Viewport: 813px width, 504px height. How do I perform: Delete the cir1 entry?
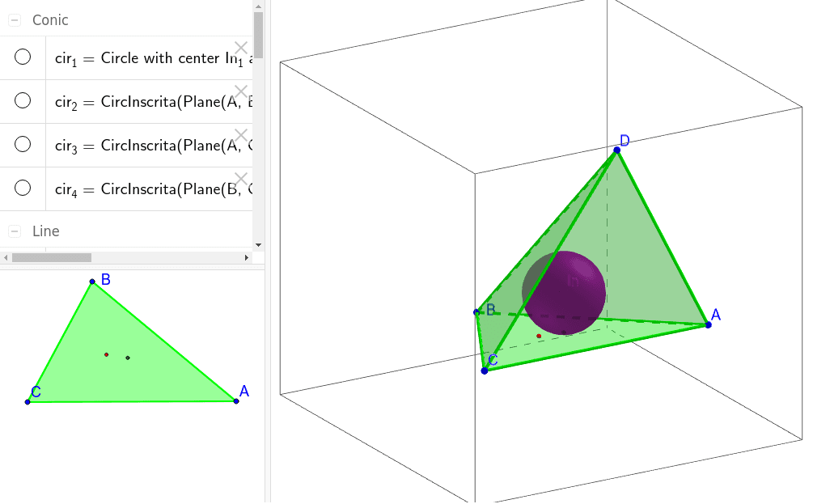click(241, 49)
